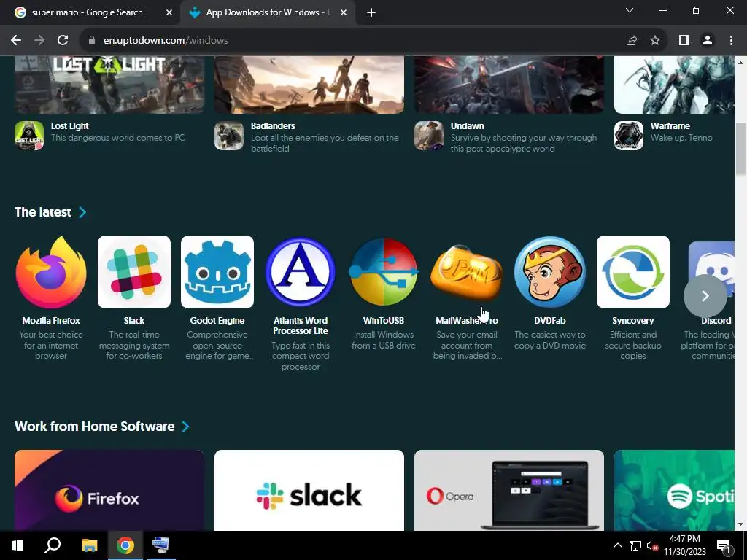Go back with the browser back arrow
Screen dimensions: 747x560
[x=16, y=41]
